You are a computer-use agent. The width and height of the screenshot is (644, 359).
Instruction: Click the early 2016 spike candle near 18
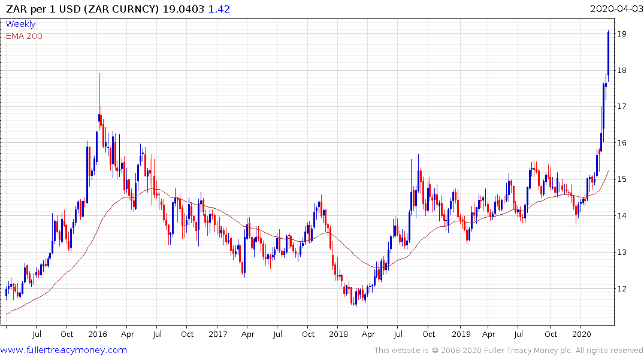click(99, 102)
